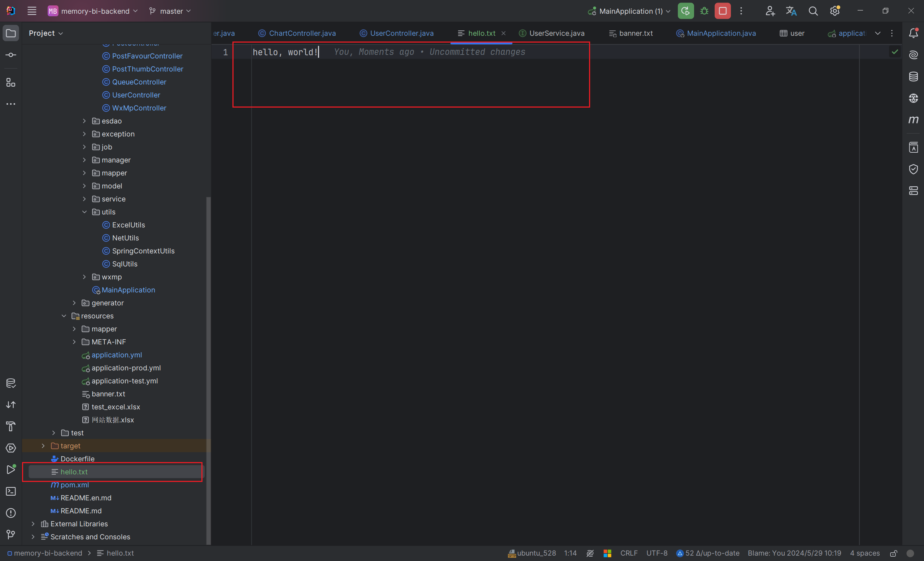Image resolution: width=924 pixels, height=561 pixels.
Task: Open the Git tool window
Action: pos(11,534)
